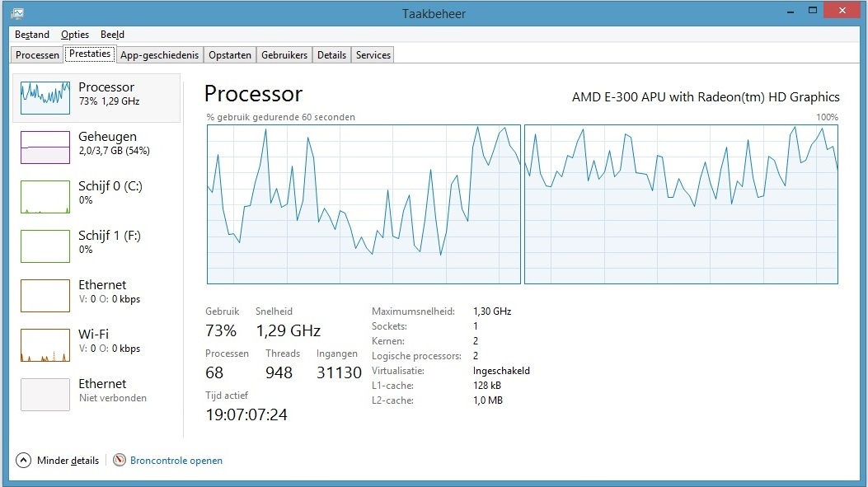The width and height of the screenshot is (868, 487).
Task: Select the first Ethernet graph icon
Action: point(45,296)
